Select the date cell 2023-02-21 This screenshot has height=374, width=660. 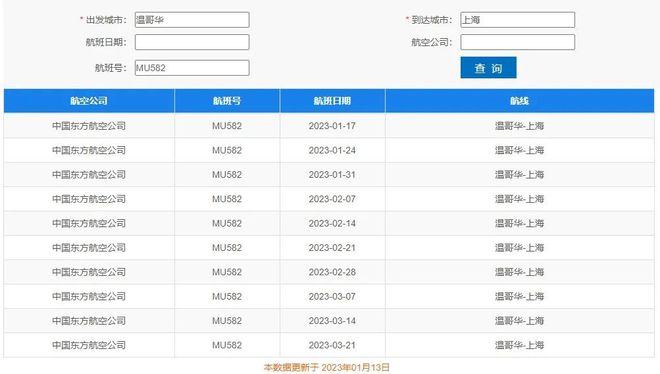332,248
